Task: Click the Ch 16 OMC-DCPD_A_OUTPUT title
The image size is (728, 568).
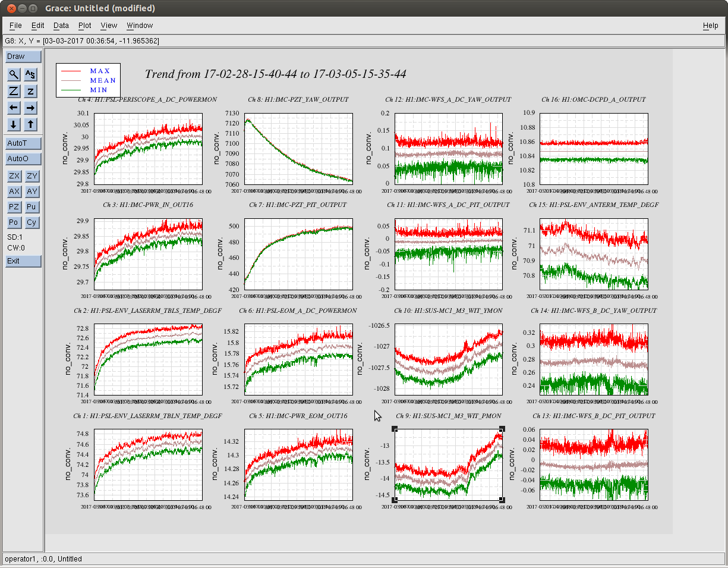Action: pos(594,99)
